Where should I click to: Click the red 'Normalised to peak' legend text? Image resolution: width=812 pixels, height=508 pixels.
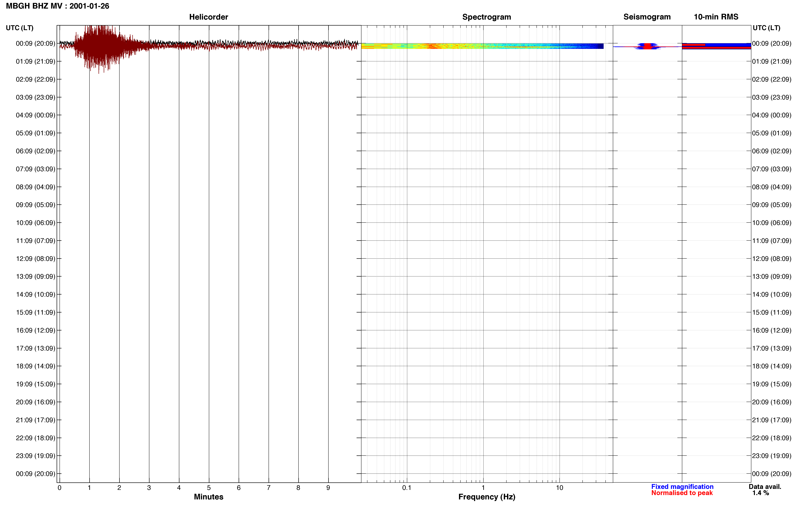tap(682, 493)
